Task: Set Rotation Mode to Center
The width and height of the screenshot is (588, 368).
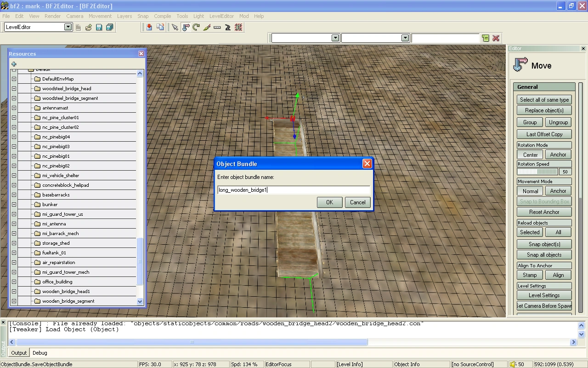Action: click(x=530, y=155)
